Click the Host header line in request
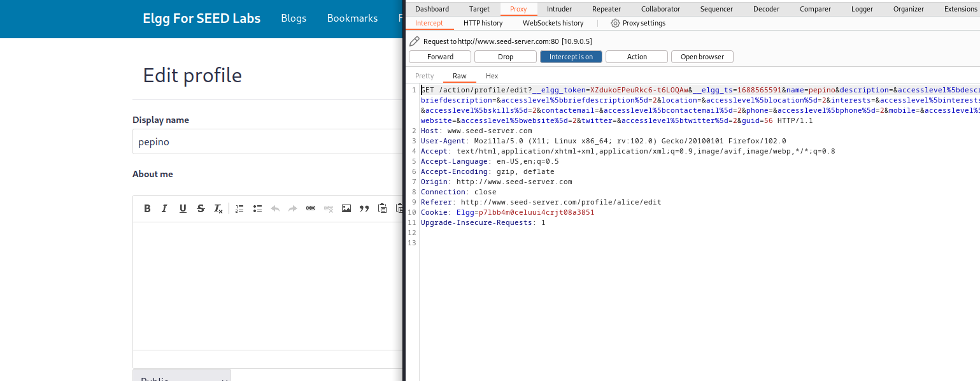 pos(476,131)
